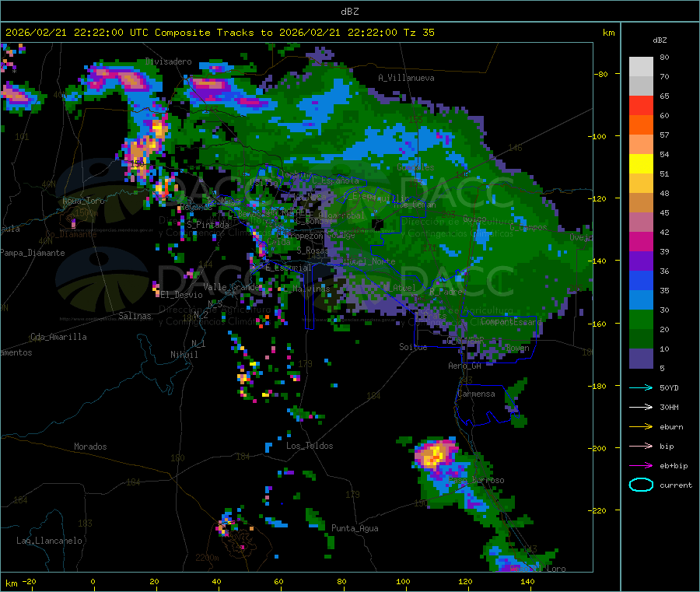The height and width of the screenshot is (592, 700).
Task: Click the 'Malvinas' map label
Action: 311,289
